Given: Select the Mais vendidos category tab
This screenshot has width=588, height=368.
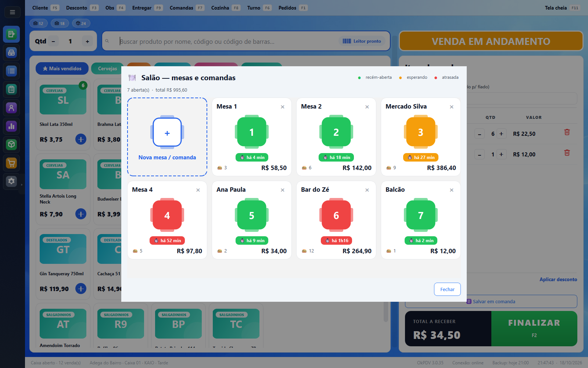Looking at the screenshot, I should point(62,68).
